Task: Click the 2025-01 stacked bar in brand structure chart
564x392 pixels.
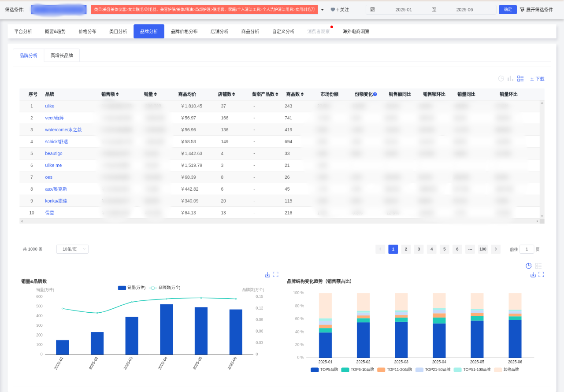Action: click(x=325, y=325)
